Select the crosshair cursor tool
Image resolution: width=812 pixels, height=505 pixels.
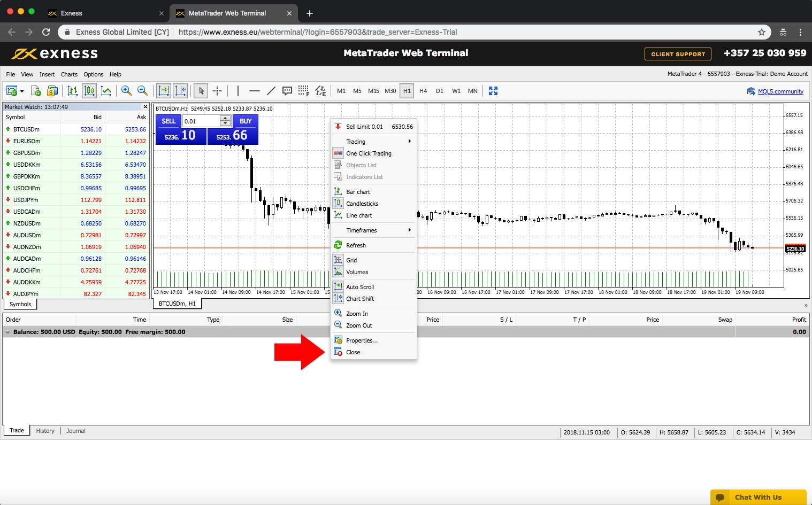[217, 91]
